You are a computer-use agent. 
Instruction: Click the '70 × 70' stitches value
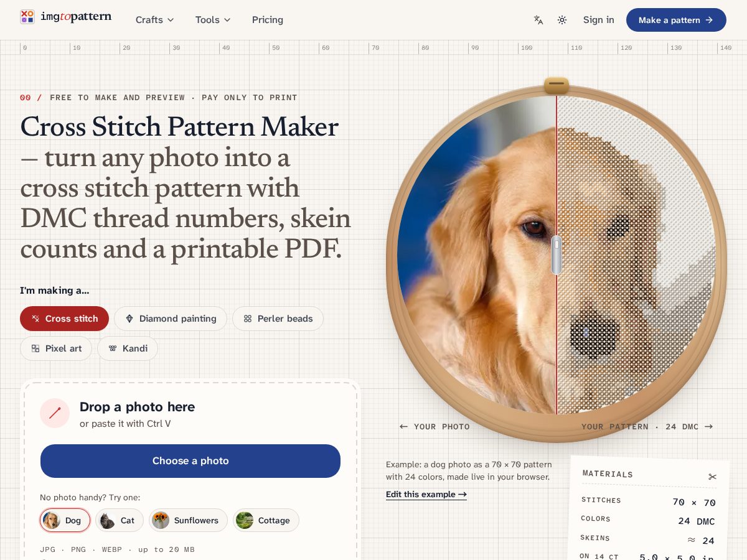pos(694,503)
